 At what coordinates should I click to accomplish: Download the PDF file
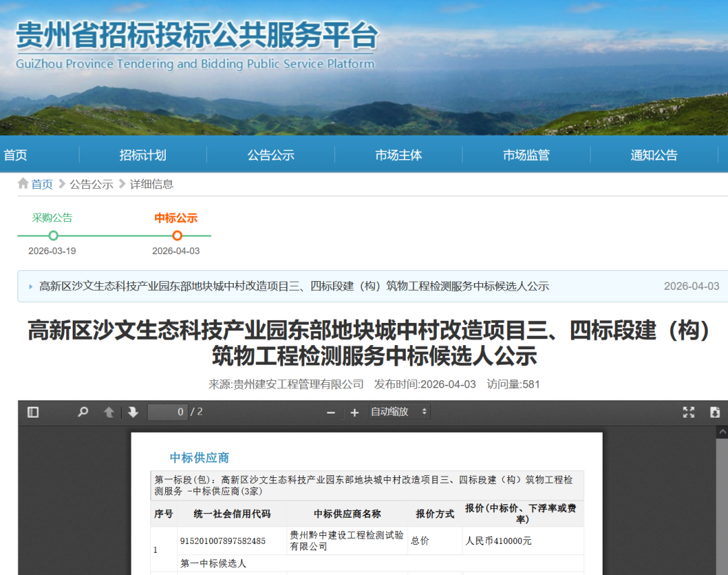pyautogui.click(x=715, y=412)
